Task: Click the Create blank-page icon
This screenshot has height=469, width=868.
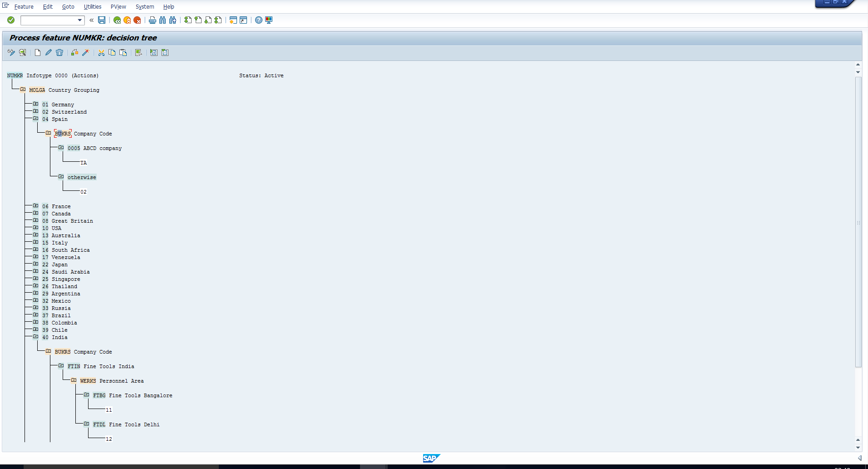Action: (x=38, y=53)
